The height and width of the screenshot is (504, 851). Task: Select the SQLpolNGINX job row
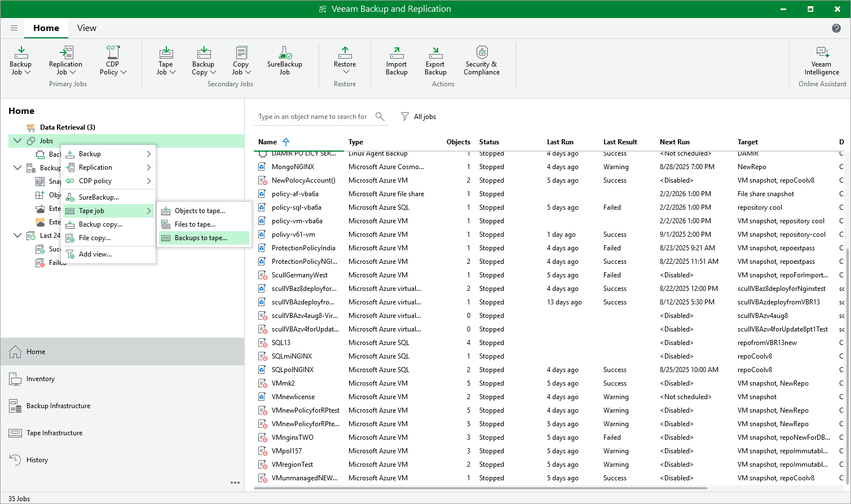tap(550, 370)
